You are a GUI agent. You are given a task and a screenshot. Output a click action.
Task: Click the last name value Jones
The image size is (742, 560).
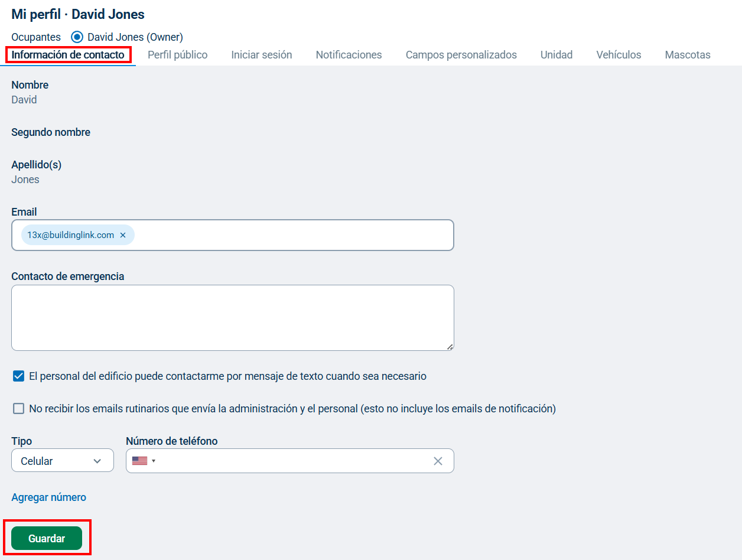25,180
